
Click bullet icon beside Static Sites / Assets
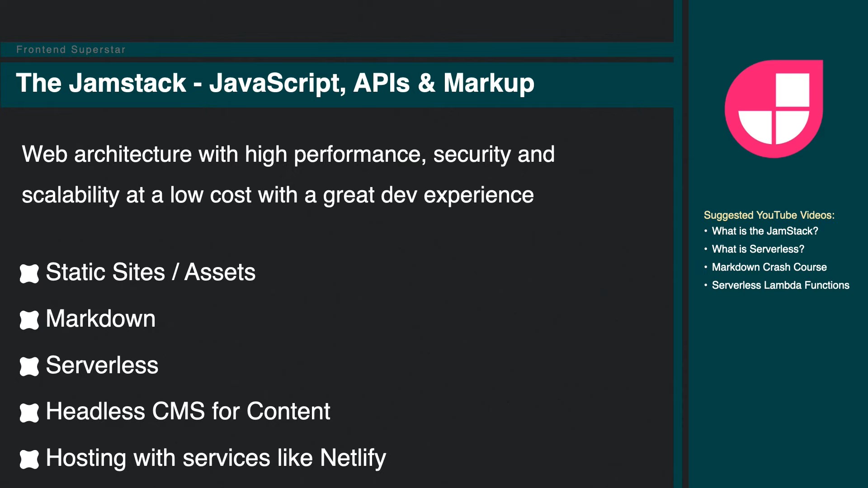click(x=29, y=273)
